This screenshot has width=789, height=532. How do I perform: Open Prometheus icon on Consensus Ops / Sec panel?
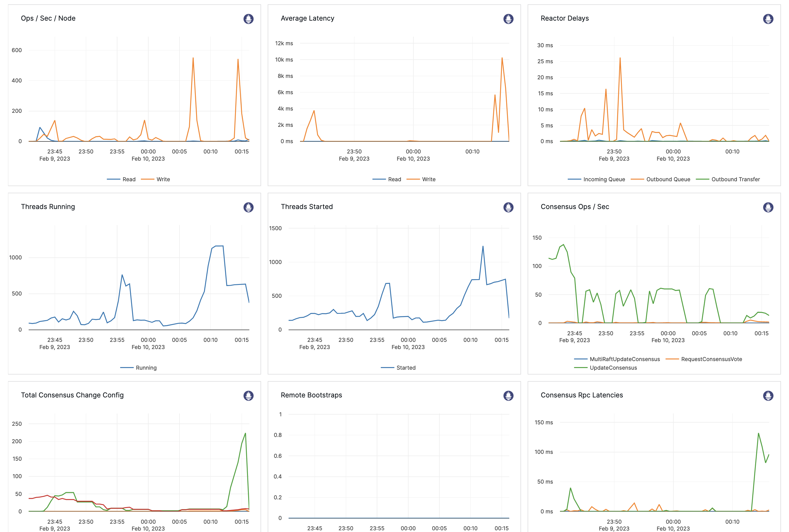point(768,207)
